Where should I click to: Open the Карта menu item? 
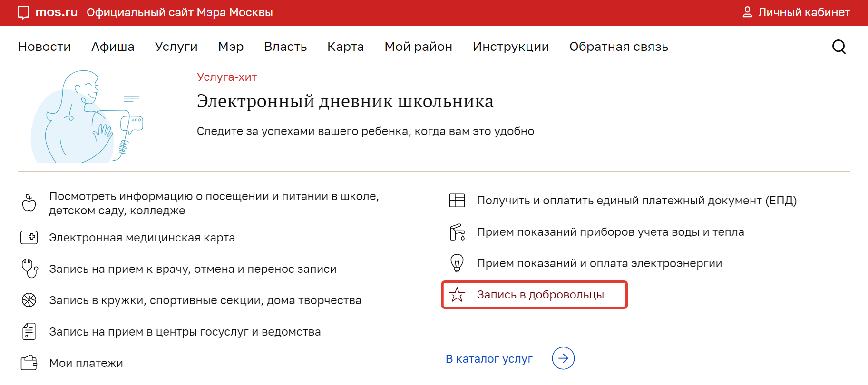pos(345,47)
